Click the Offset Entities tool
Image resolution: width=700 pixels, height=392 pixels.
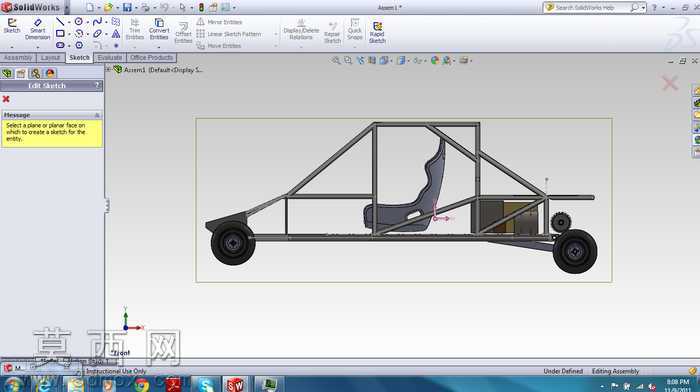pyautogui.click(x=183, y=32)
